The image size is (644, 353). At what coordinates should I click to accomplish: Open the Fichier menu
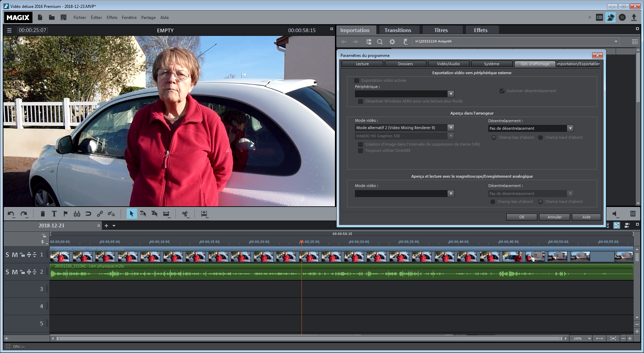click(80, 18)
